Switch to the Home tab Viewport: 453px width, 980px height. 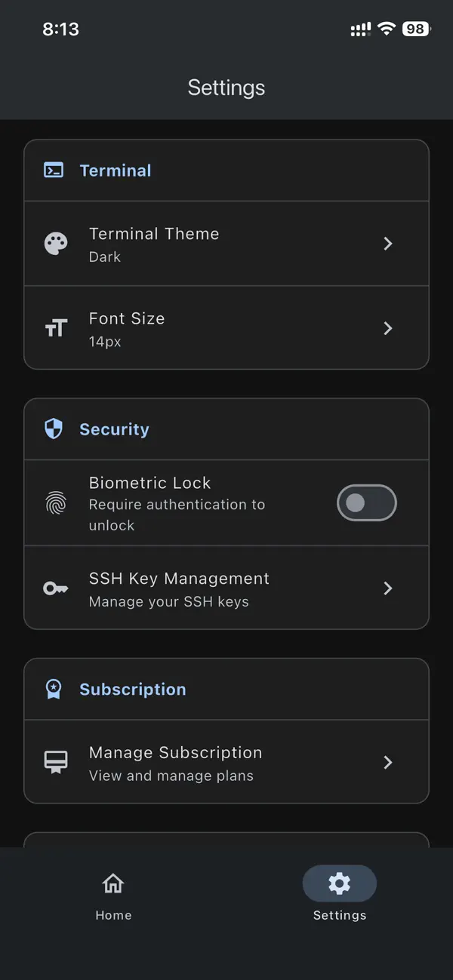(x=113, y=894)
